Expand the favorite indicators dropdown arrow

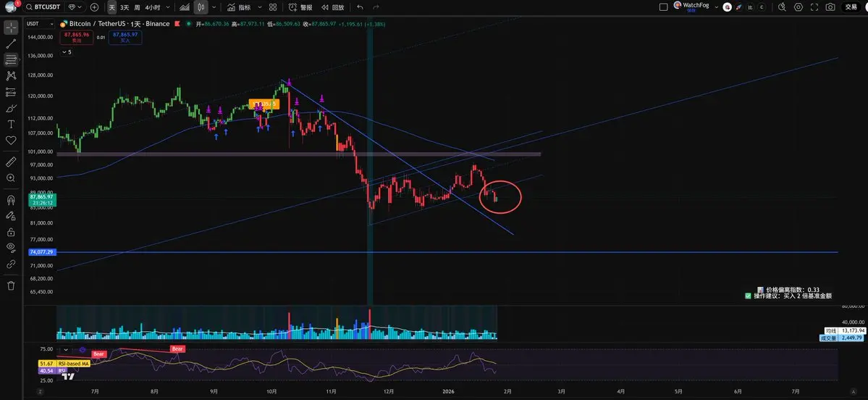260,7
